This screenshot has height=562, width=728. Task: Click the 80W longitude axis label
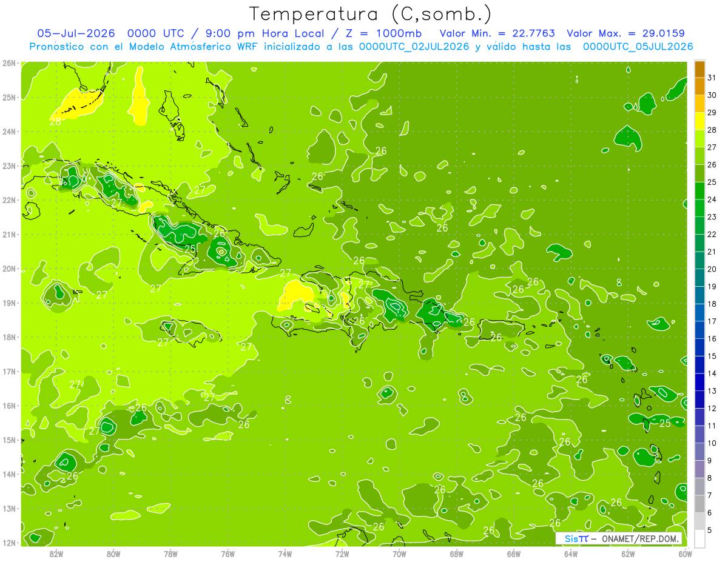click(113, 554)
